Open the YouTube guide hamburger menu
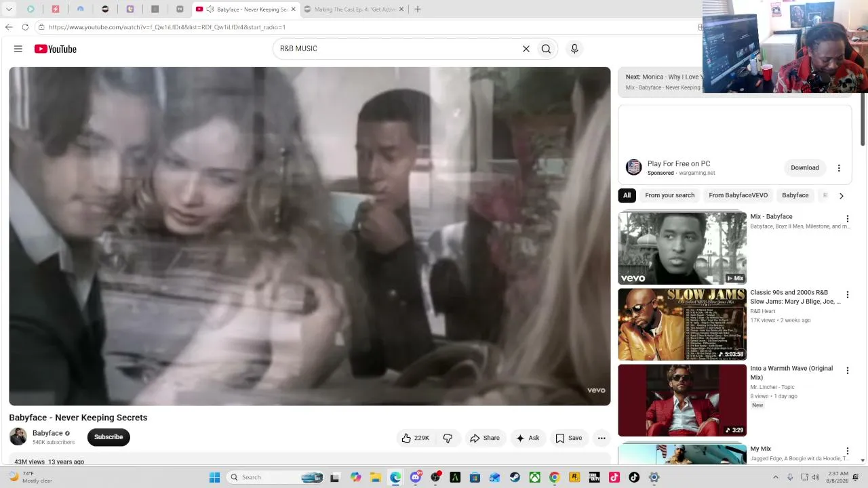The image size is (868, 488). pyautogui.click(x=18, y=49)
